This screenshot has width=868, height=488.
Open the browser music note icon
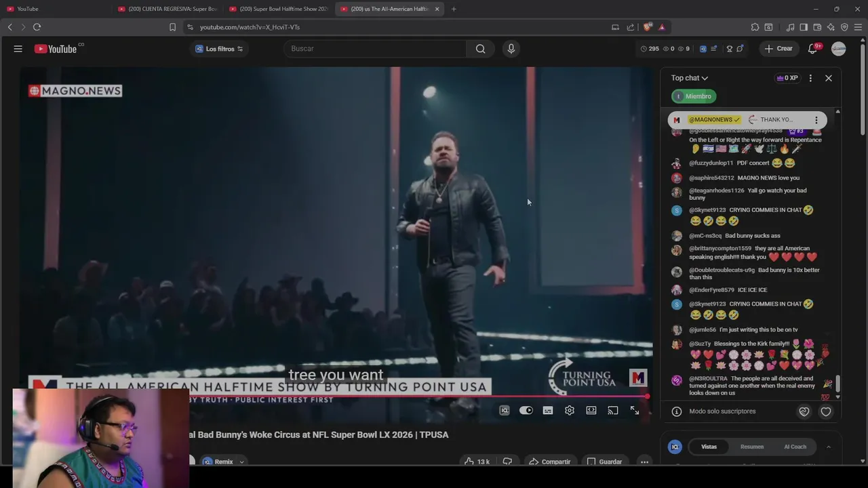[x=790, y=27]
